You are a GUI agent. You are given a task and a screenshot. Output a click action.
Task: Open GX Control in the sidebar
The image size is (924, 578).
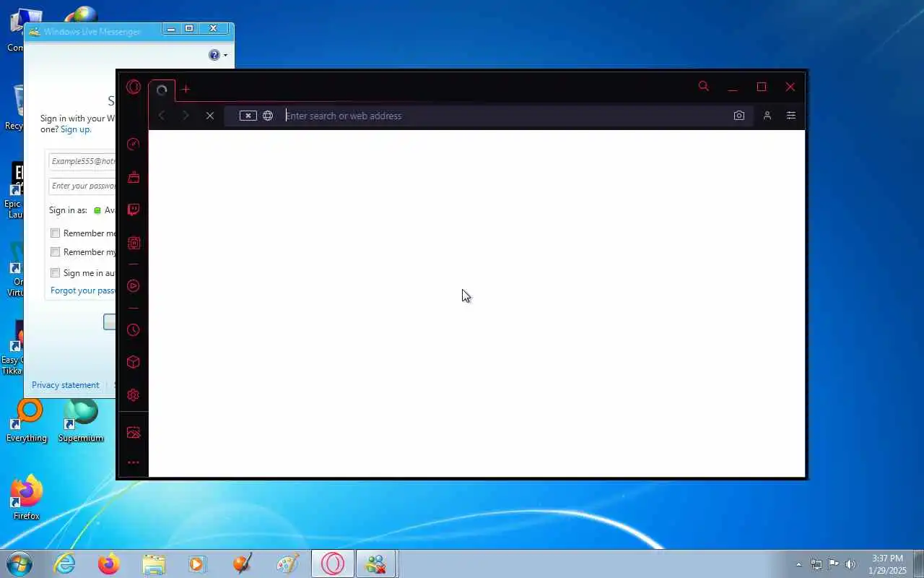click(133, 144)
